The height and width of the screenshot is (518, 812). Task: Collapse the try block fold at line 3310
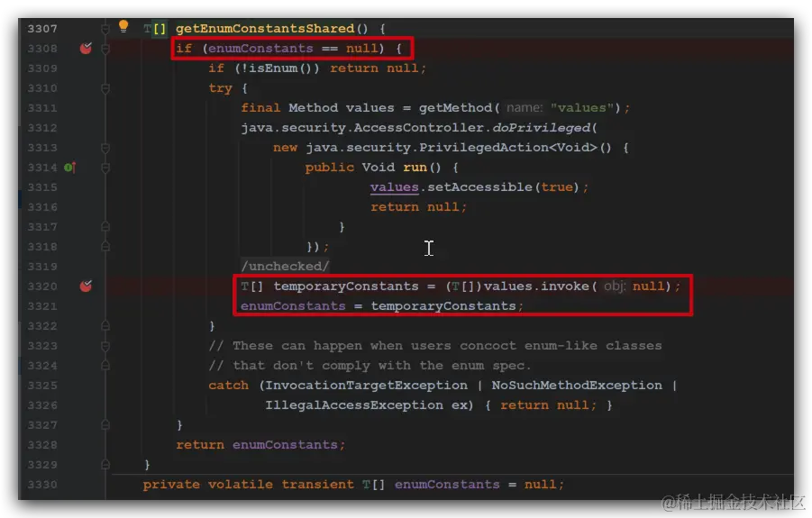pyautogui.click(x=105, y=88)
